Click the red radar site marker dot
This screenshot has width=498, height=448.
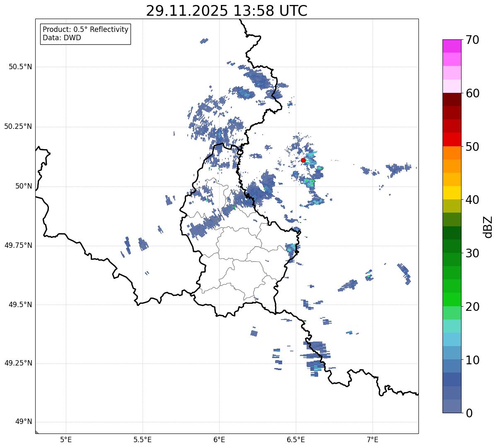tap(303, 160)
